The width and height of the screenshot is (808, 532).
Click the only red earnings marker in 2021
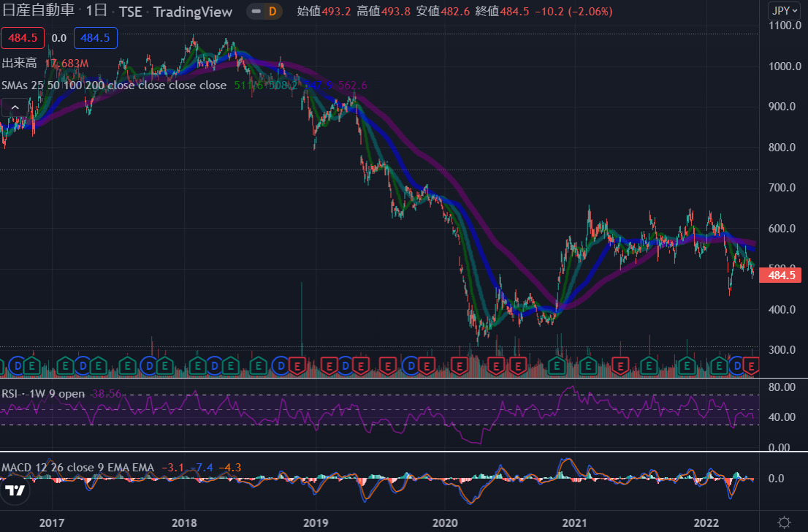click(x=620, y=366)
